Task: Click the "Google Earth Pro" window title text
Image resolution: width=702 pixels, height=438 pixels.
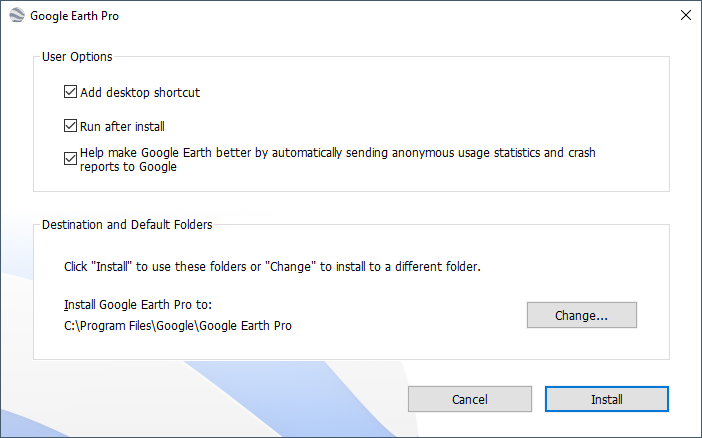Action: point(75,17)
